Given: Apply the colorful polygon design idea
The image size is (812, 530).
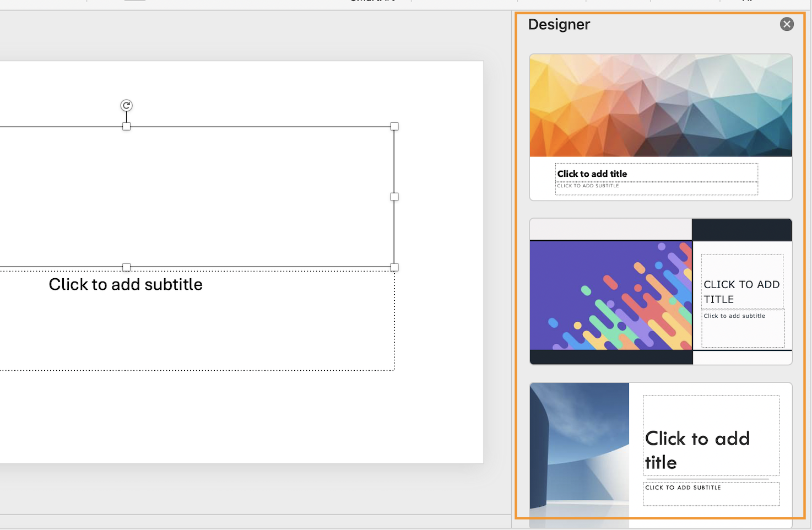Looking at the screenshot, I should coord(661,127).
